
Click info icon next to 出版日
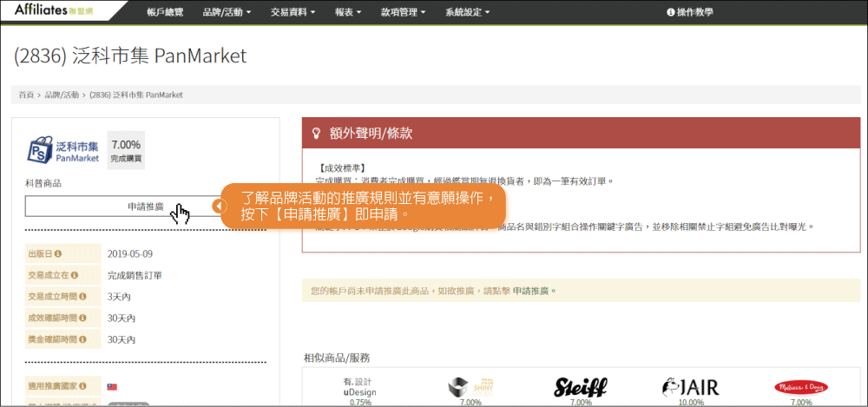click(58, 253)
